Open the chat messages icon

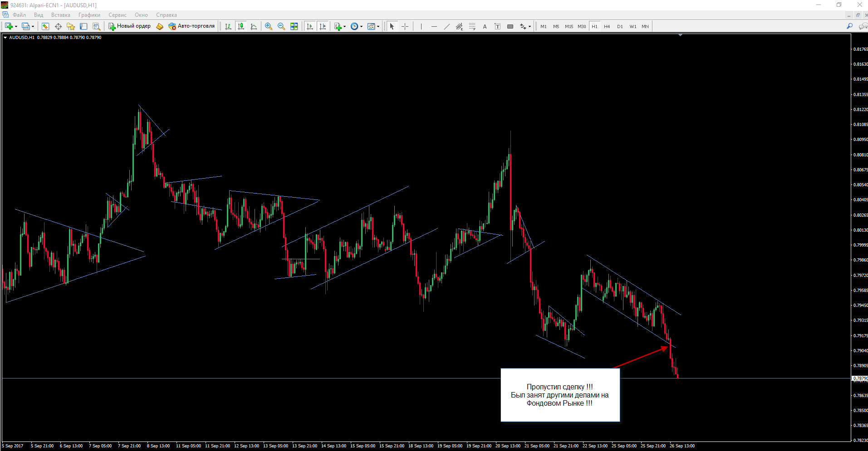pos(863,26)
